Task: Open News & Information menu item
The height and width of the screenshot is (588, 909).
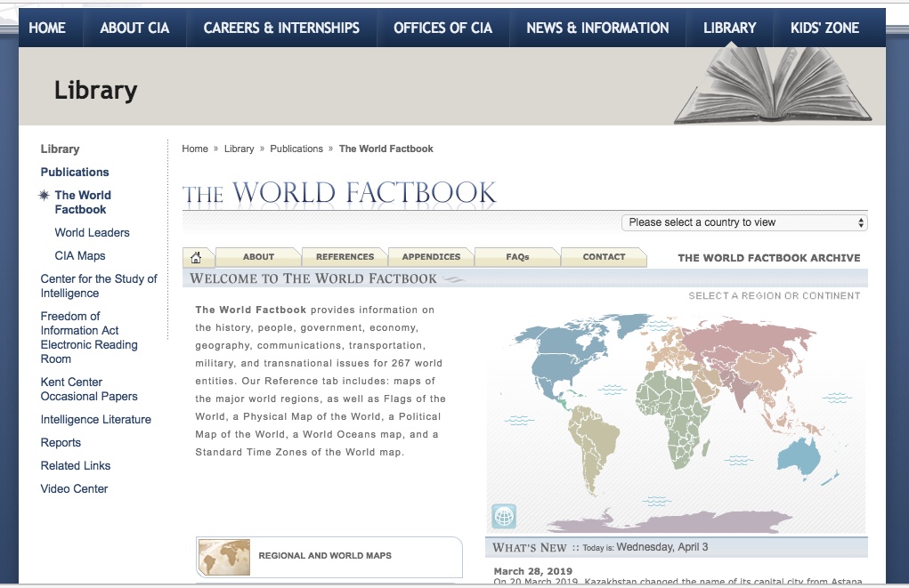Action: (597, 28)
